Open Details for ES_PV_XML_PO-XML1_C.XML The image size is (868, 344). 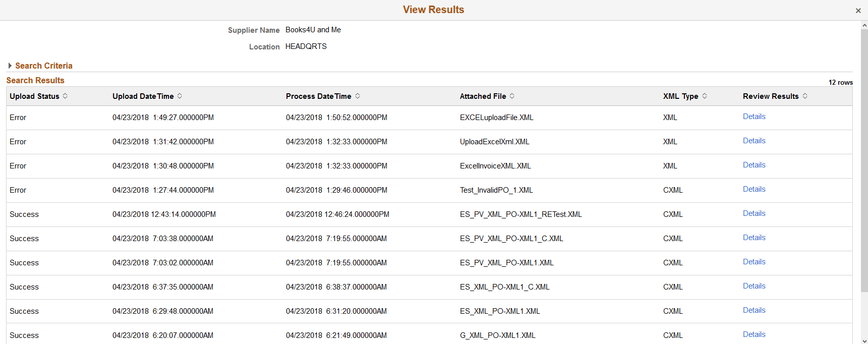[x=754, y=238]
